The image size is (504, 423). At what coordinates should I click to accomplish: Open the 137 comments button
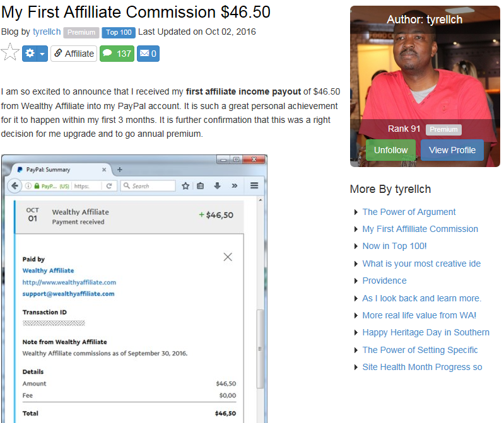click(117, 54)
